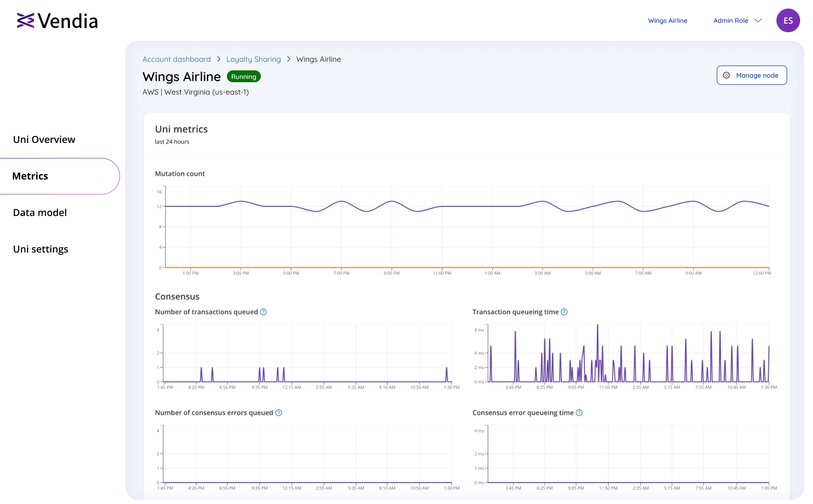This screenshot has width=813, height=504.
Task: Click the Mutation count chart line
Action: pos(467,206)
